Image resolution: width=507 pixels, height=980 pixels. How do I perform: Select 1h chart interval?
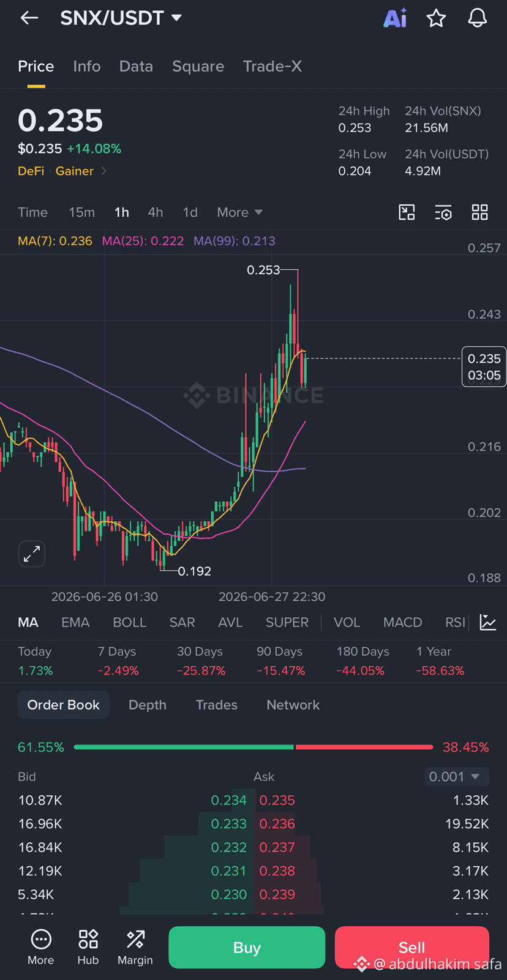tap(122, 212)
